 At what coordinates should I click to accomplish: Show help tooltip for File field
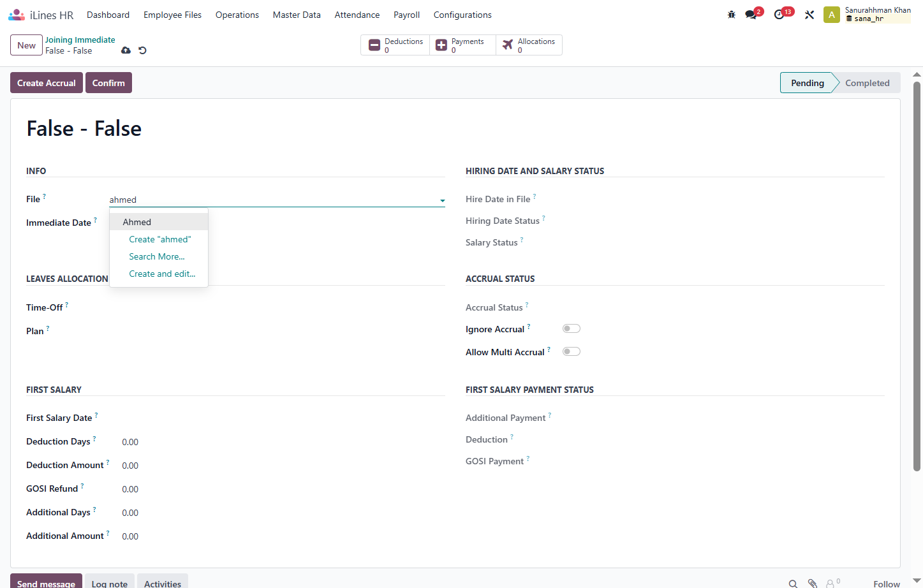[x=44, y=196]
